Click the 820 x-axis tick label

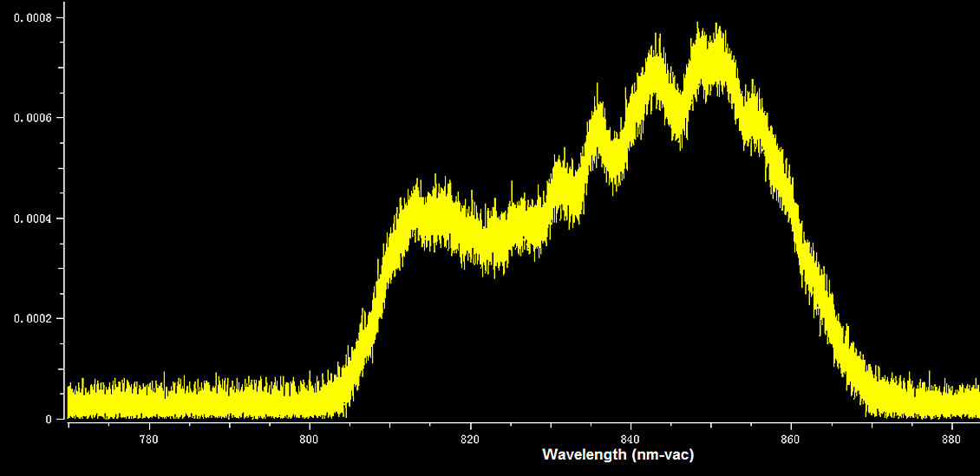(470, 437)
